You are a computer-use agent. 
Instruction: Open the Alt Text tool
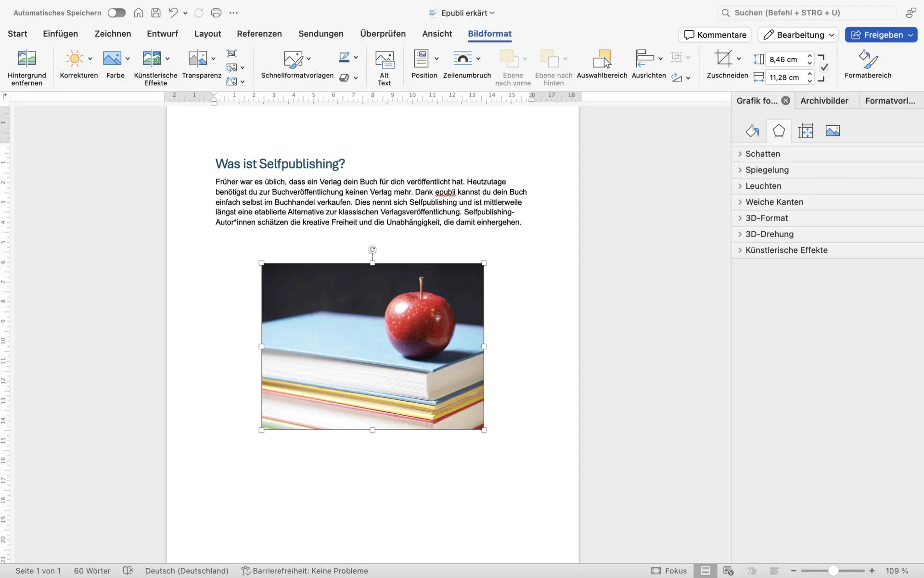pos(385,68)
